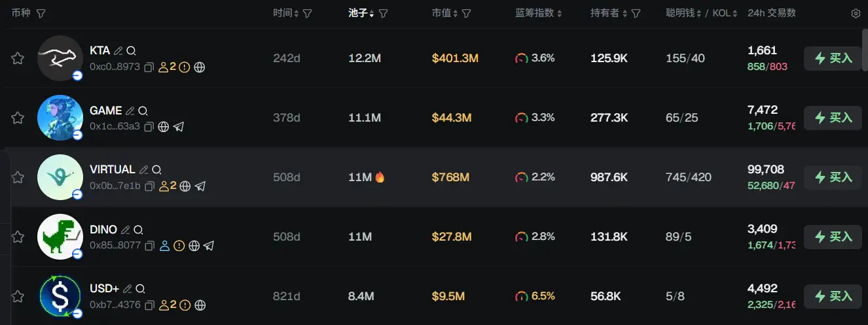The width and height of the screenshot is (868, 325).
Task: Click the warning icon in USD+ row
Action: pos(185,305)
